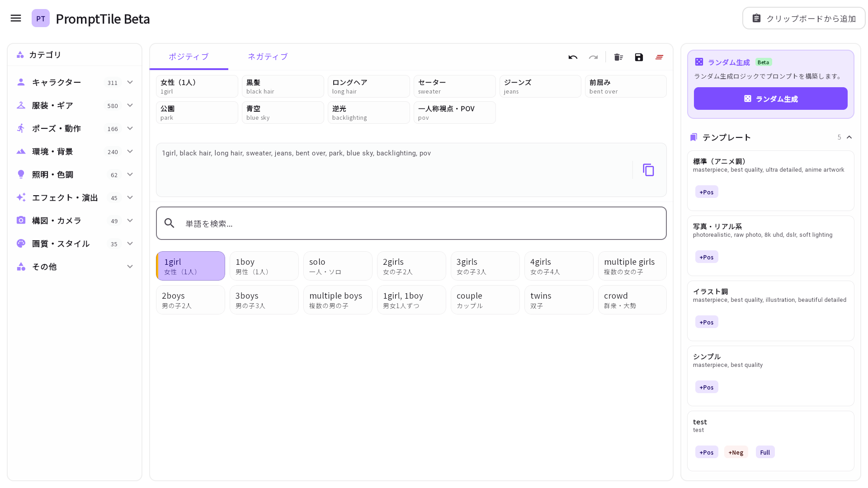Click the その他 shapes icon
This screenshot has width=868, height=488.
21,267
